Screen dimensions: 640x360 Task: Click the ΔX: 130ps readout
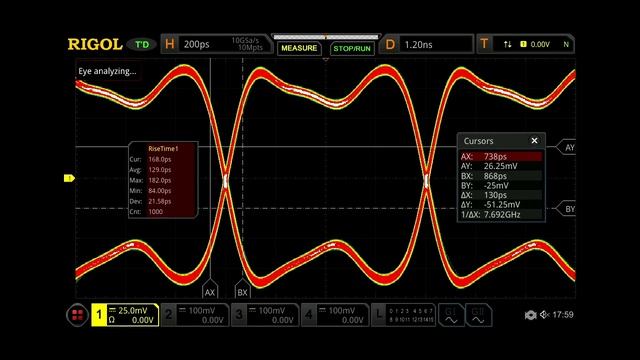[x=501, y=195]
